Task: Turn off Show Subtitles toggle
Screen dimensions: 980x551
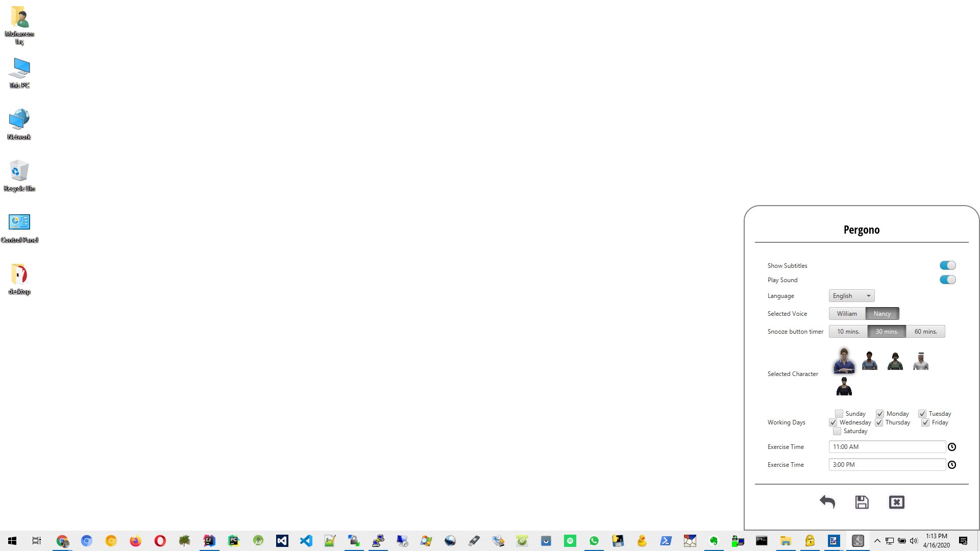Action: tap(947, 265)
